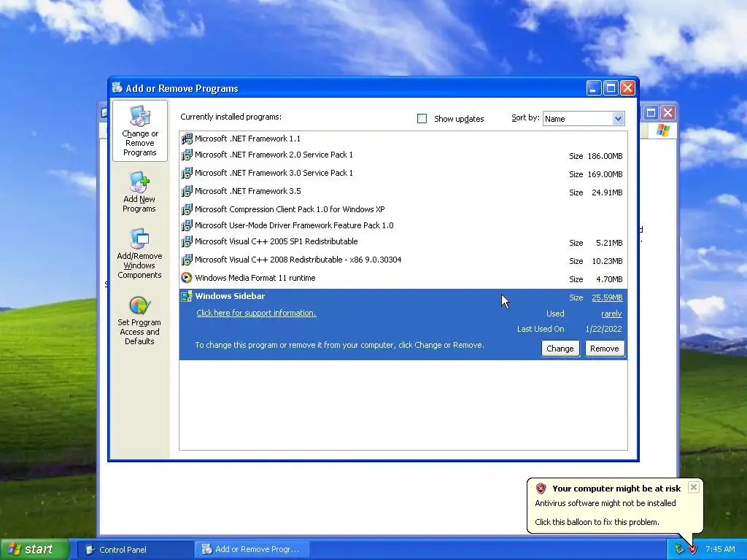The height and width of the screenshot is (560, 747).
Task: Select Microsoft Visual C++ 2005 SP1 Redistributable
Action: tap(403, 242)
